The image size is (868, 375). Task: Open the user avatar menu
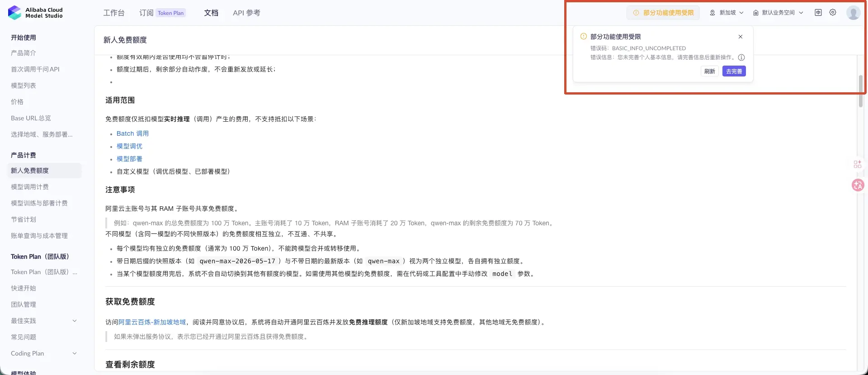(853, 13)
